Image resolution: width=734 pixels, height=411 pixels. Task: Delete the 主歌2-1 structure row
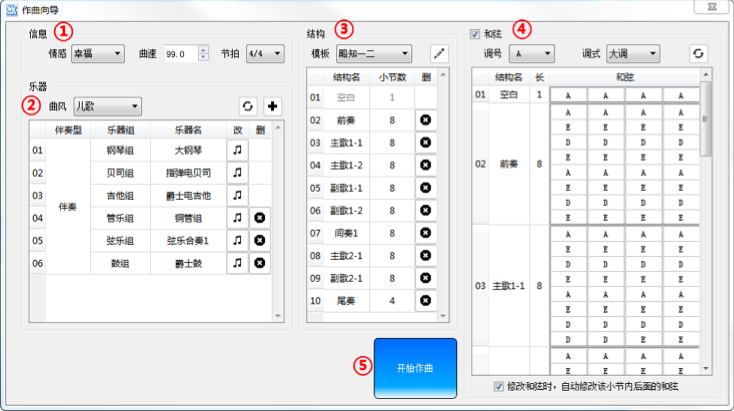(x=426, y=256)
